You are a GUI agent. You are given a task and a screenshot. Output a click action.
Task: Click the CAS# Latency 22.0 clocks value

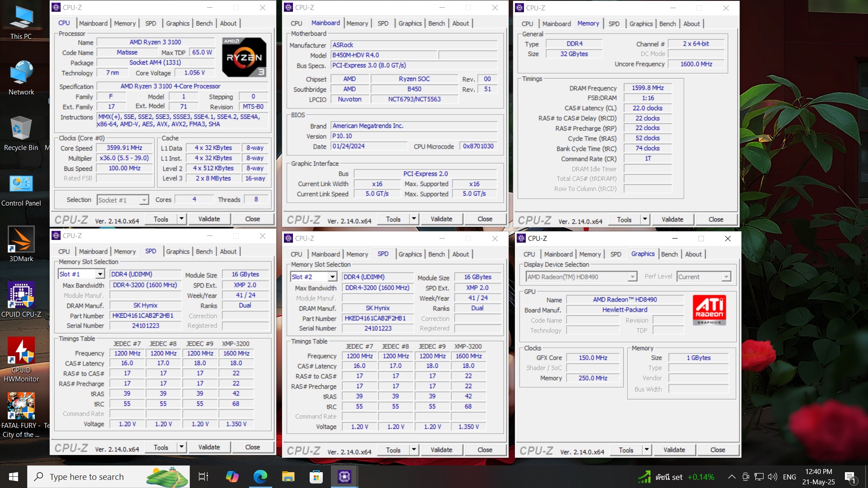tap(648, 108)
